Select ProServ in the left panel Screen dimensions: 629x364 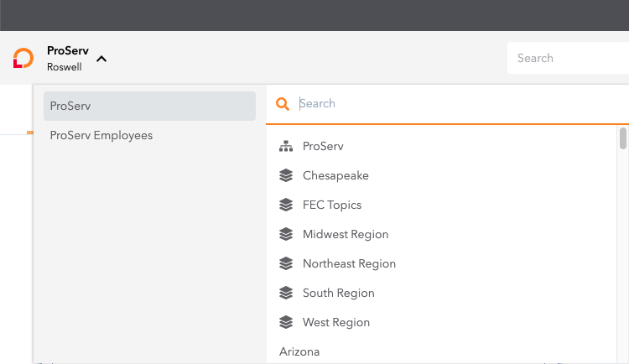(149, 106)
